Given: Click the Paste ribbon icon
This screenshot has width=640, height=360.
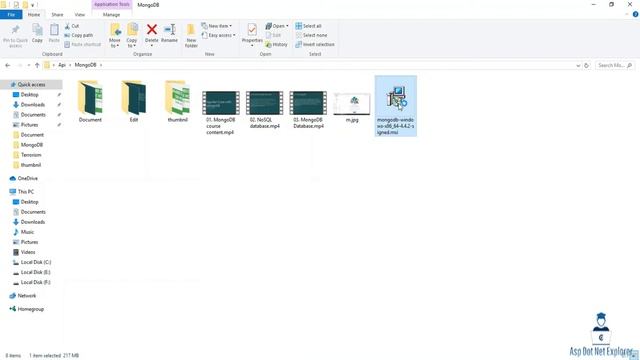Looking at the screenshot, I should (54, 33).
